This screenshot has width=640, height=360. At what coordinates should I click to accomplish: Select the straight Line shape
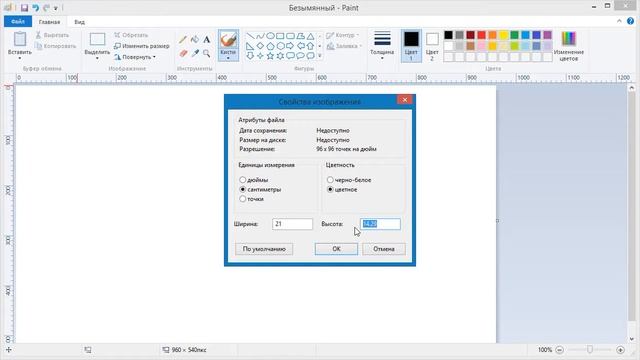point(250,36)
